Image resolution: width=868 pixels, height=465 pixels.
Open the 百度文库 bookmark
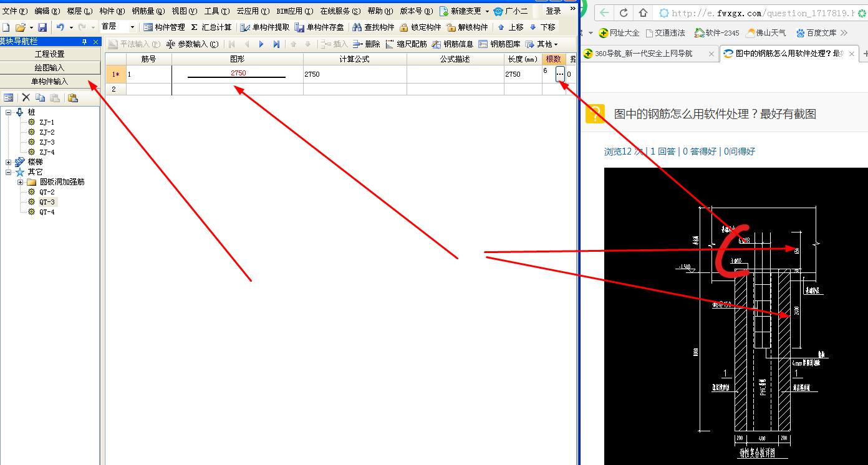point(816,33)
